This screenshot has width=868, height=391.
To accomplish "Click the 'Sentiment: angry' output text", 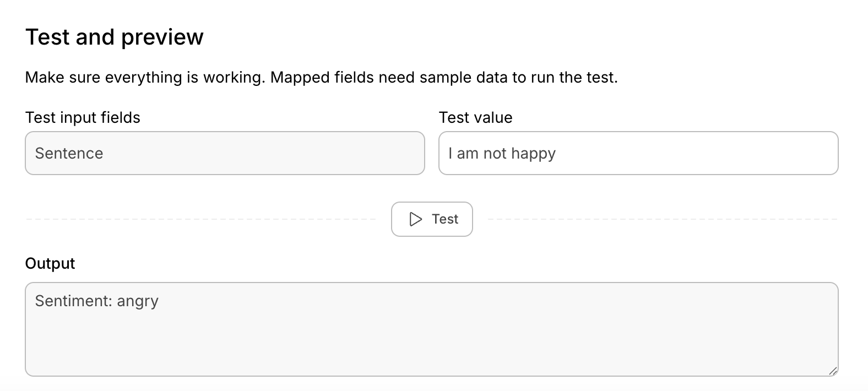I will point(96,301).
